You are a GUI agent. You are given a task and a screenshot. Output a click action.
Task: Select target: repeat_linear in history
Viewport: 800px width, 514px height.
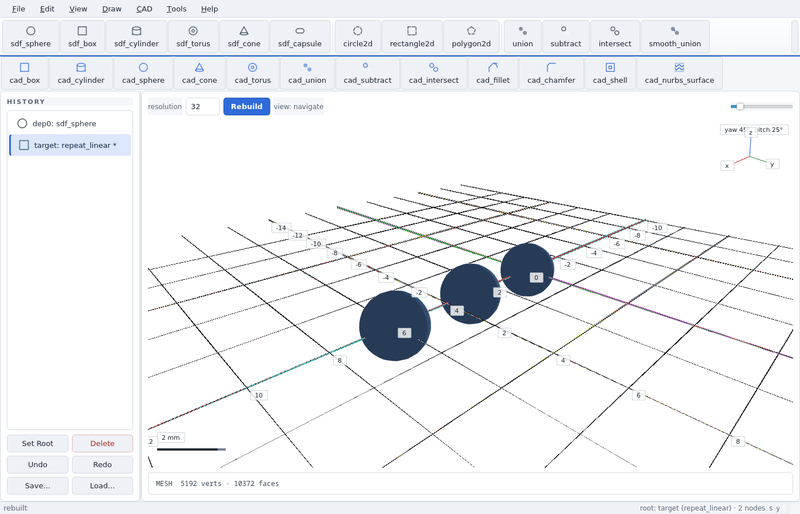point(70,145)
